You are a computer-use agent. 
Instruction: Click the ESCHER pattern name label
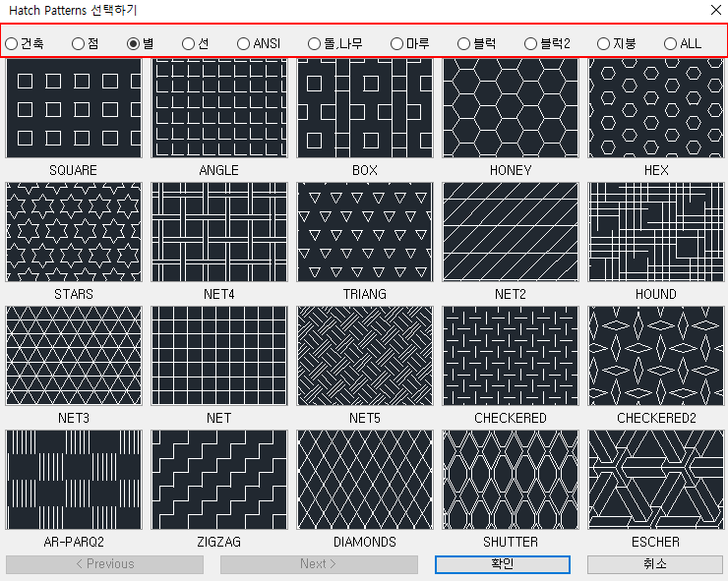coord(655,542)
